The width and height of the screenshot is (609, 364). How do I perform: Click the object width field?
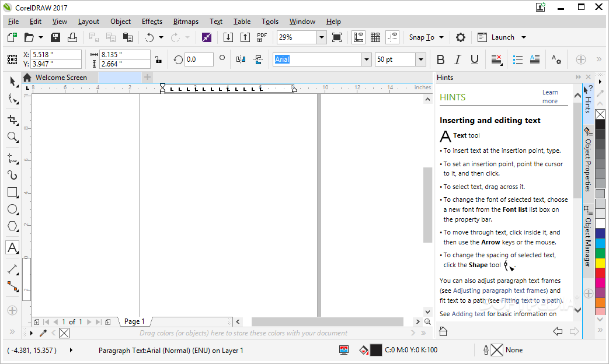(125, 54)
